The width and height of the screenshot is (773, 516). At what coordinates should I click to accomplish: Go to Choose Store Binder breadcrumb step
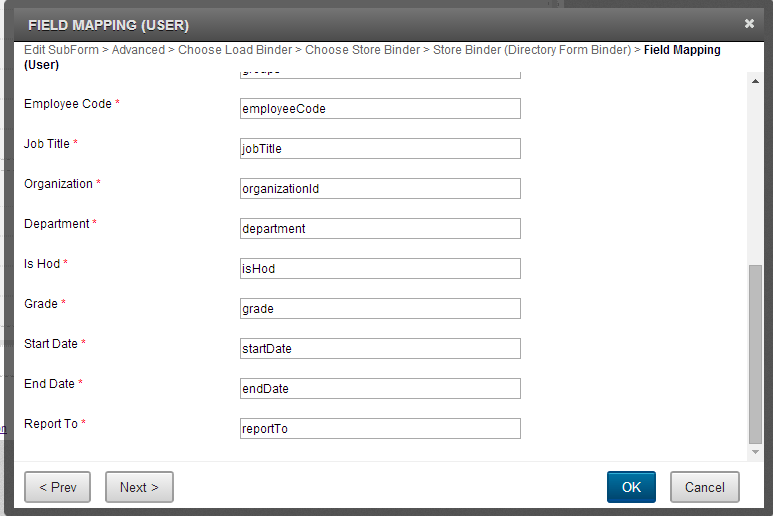[363, 50]
